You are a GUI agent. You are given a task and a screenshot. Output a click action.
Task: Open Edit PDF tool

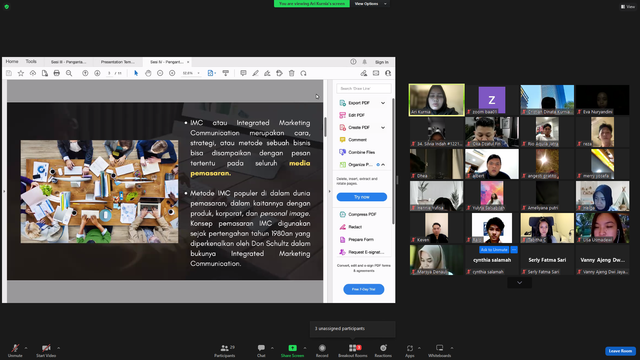pos(356,115)
